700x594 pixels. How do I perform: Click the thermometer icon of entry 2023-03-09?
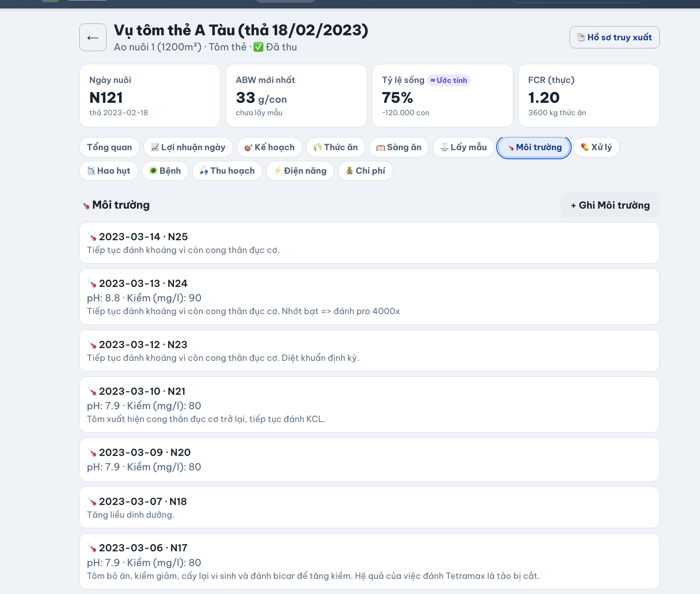(92, 452)
